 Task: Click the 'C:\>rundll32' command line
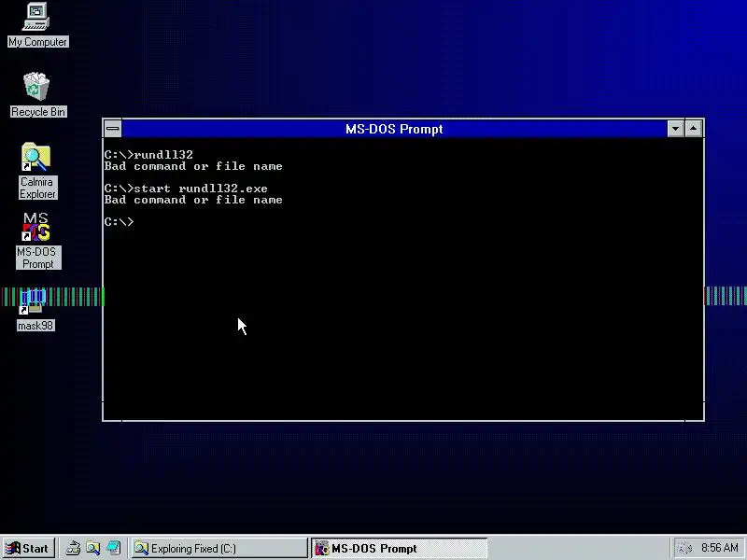tap(148, 155)
